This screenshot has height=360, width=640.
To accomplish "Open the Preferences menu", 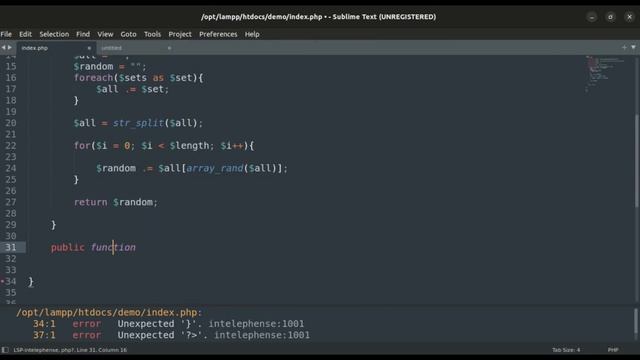I will point(218,34).
